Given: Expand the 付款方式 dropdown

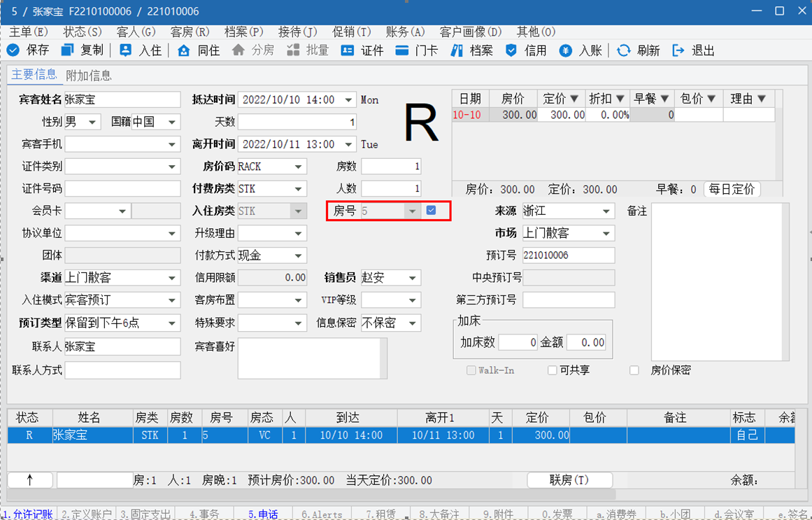Looking at the screenshot, I should pos(299,256).
